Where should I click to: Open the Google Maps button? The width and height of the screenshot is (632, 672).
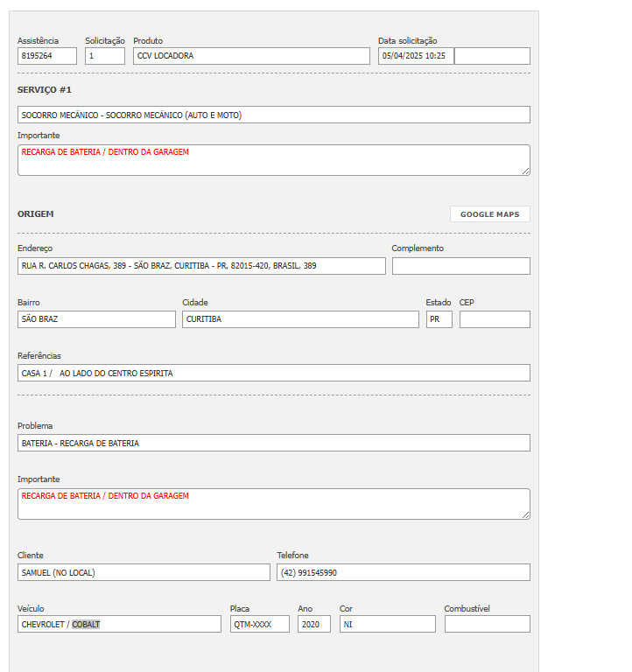point(489,214)
